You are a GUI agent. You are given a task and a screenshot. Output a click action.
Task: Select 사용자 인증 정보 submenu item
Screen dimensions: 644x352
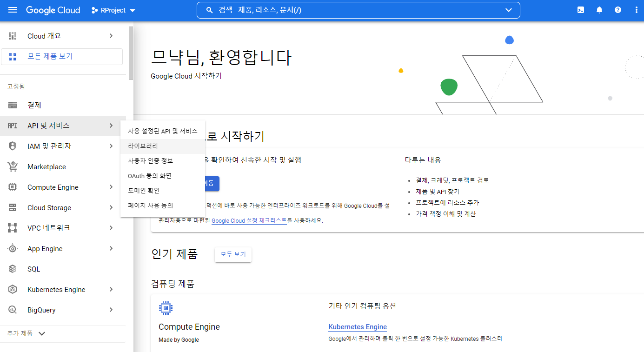(x=163, y=161)
